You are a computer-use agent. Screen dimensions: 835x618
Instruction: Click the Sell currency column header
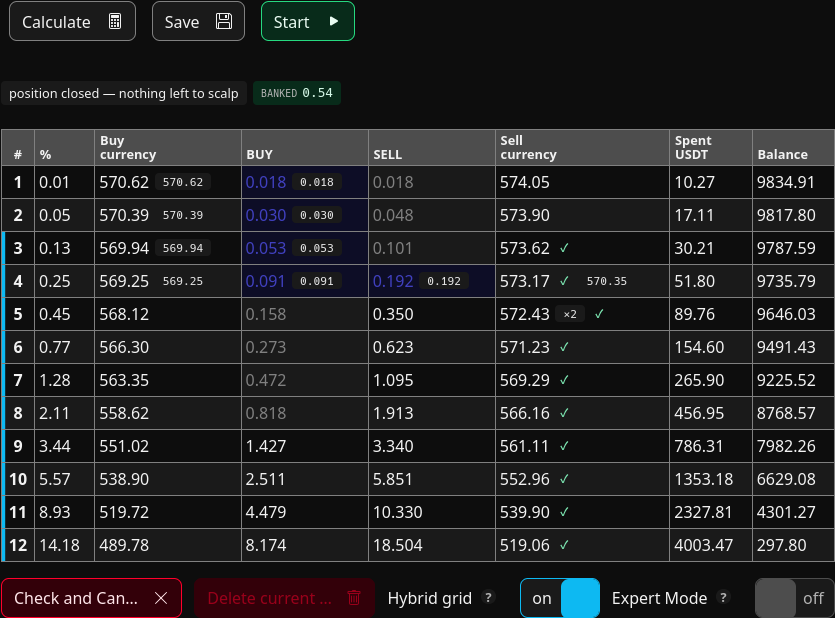pyautogui.click(x=582, y=147)
